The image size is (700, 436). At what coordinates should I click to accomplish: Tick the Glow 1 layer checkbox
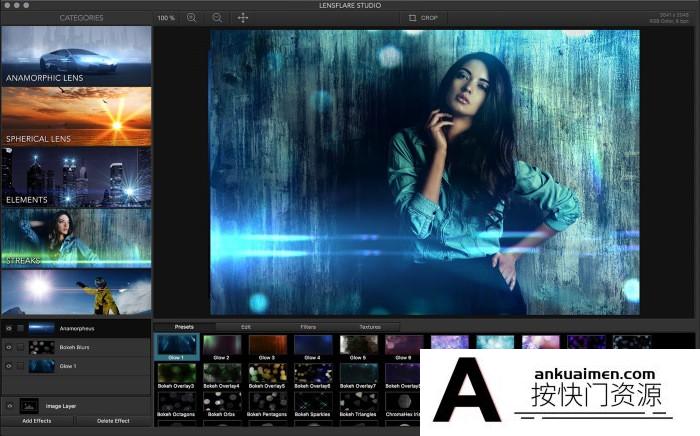[x=21, y=366]
